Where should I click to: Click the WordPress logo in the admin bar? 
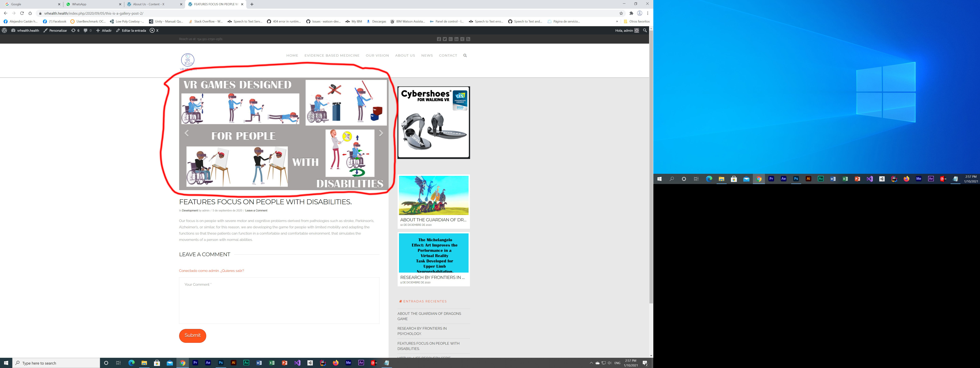tap(5, 30)
